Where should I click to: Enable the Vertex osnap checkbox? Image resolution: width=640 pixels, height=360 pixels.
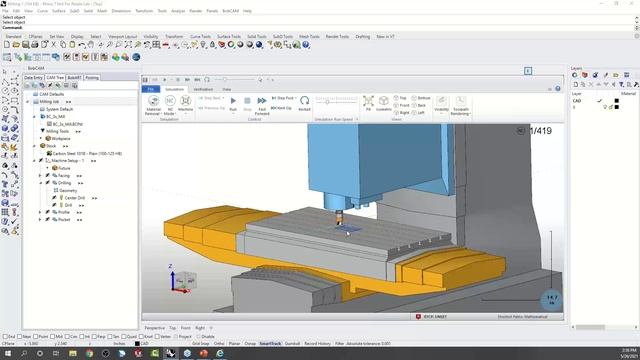coord(157,337)
